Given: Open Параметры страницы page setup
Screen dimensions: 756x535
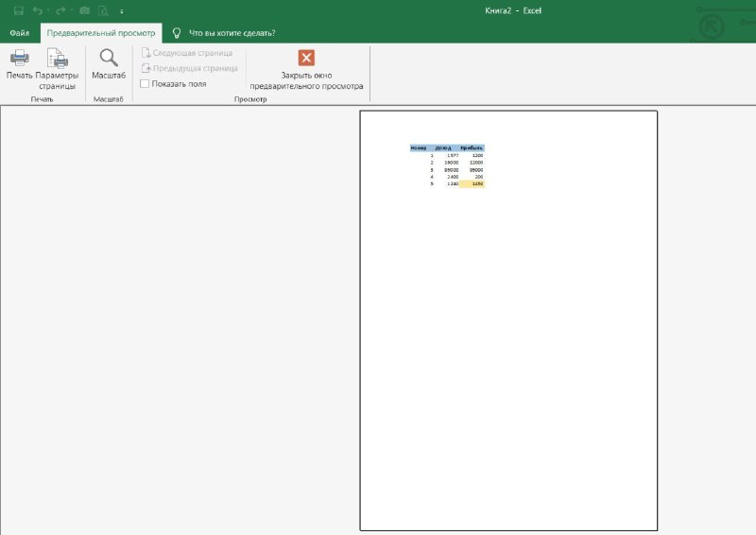Looking at the screenshot, I should click(57, 69).
